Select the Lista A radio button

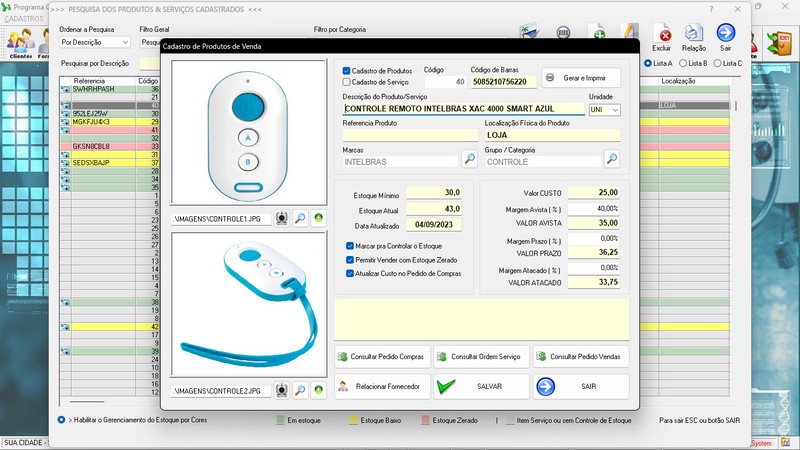point(648,63)
